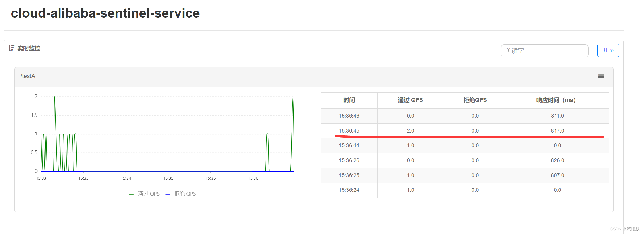Select the 15:36:26 time cell
Viewport: 644px width, 234px height.
(349, 160)
